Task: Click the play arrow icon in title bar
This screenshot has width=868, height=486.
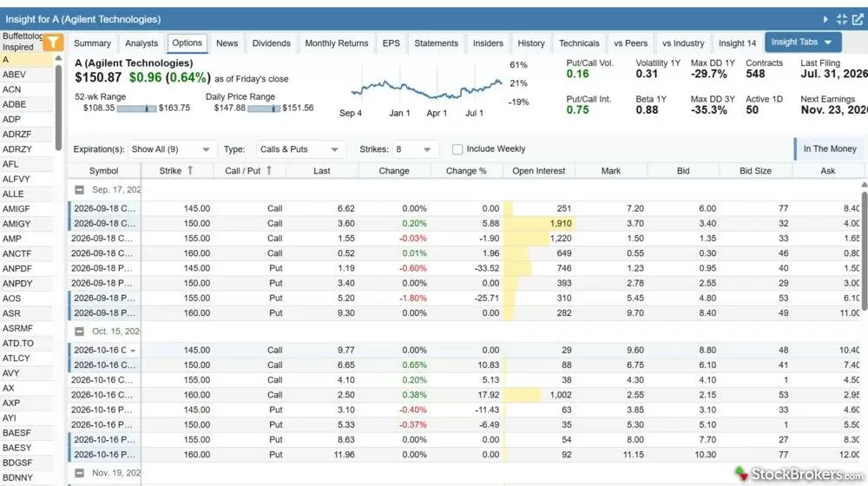Action: click(x=825, y=19)
